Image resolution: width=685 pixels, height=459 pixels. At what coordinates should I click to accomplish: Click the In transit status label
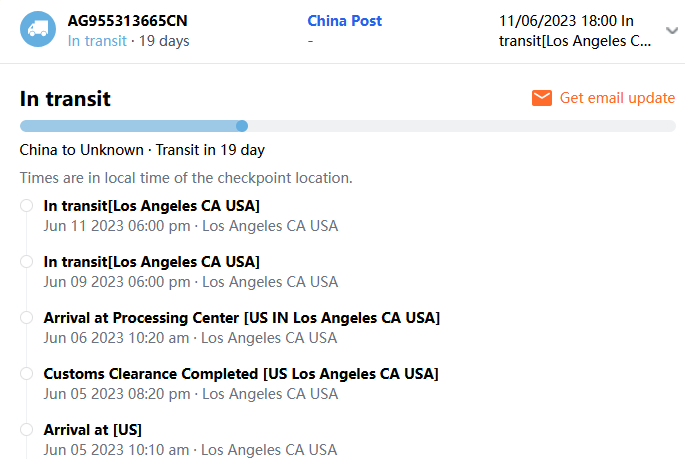pos(97,41)
